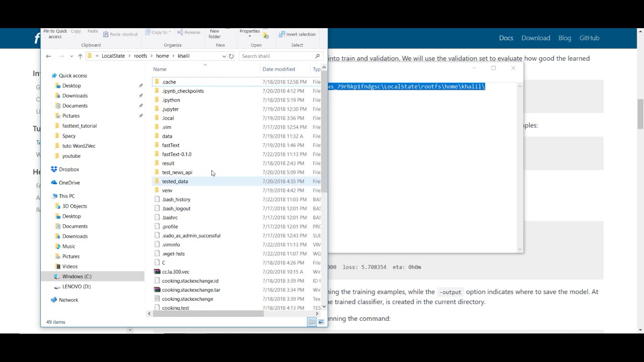Open Blog link in website header

click(x=565, y=38)
